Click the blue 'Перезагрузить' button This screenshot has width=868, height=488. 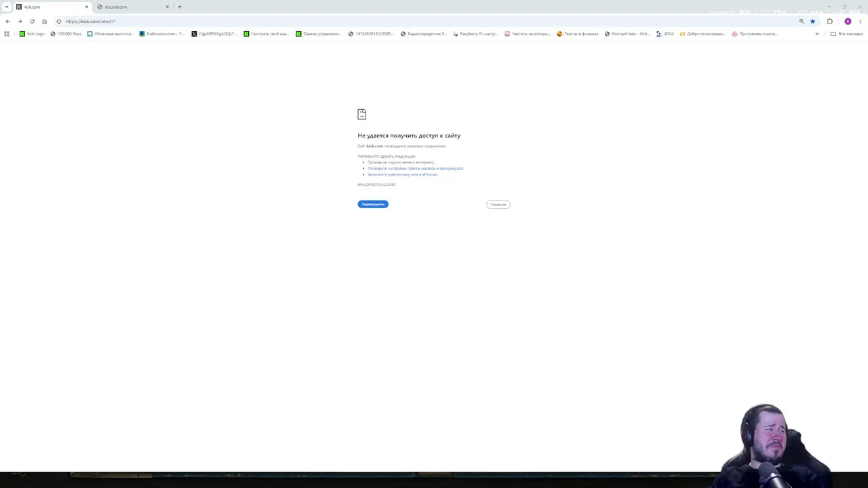(x=373, y=204)
